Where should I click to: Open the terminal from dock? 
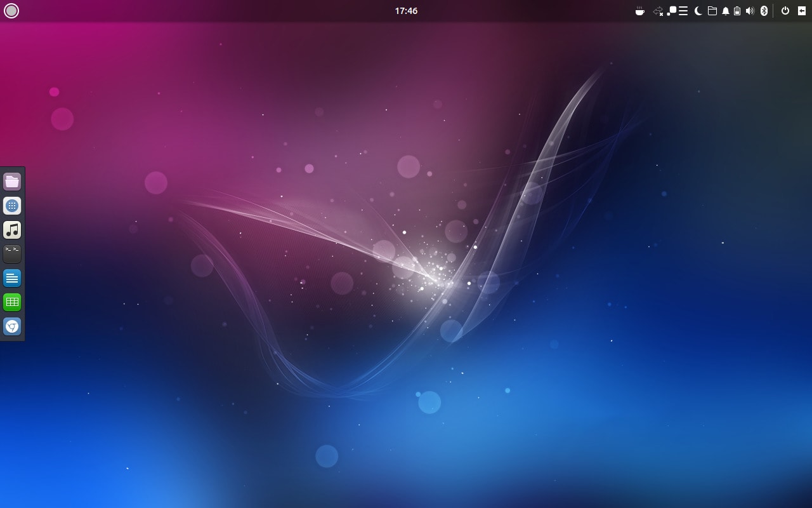[12, 254]
